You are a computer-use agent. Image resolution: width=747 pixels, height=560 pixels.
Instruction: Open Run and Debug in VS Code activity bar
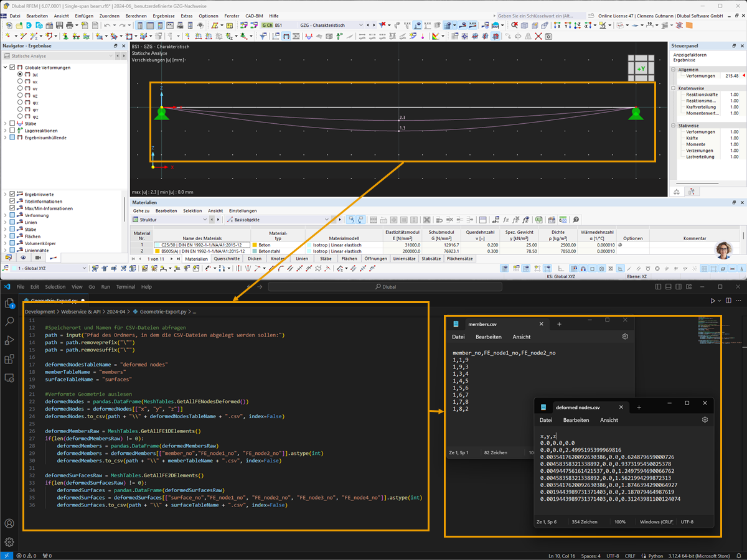pos(9,341)
